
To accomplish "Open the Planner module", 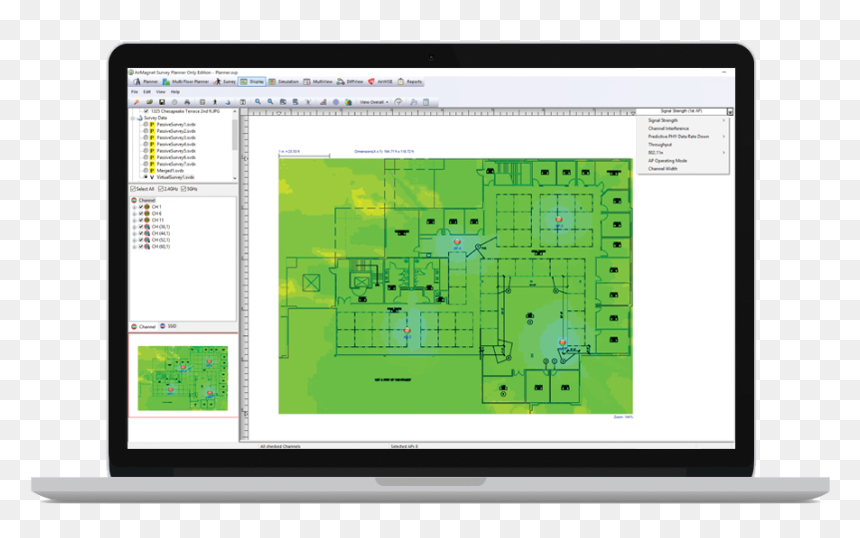I will tap(145, 82).
